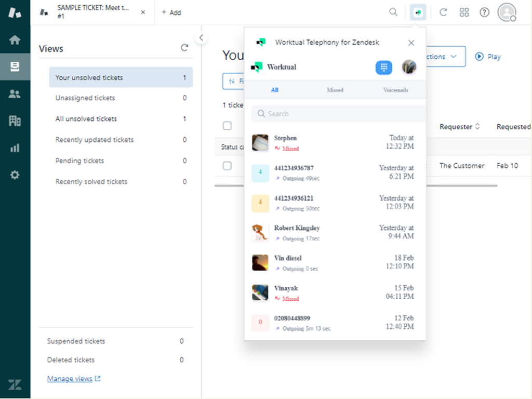532x399 pixels.
Task: Refresh the Views list
Action: click(184, 48)
